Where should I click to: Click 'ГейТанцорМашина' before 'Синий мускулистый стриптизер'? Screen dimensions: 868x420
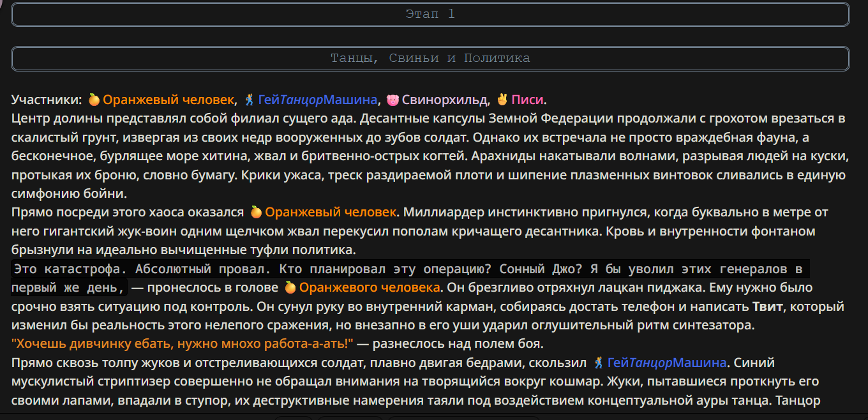pyautogui.click(x=667, y=363)
